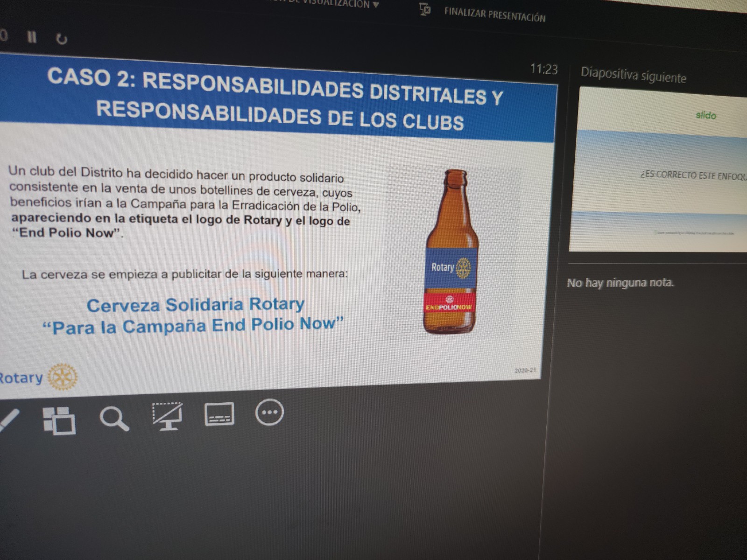This screenshot has width=747, height=560.
Task: Click the 'Cerveza Solidaria Rotary' blue heading
Action: tap(196, 305)
